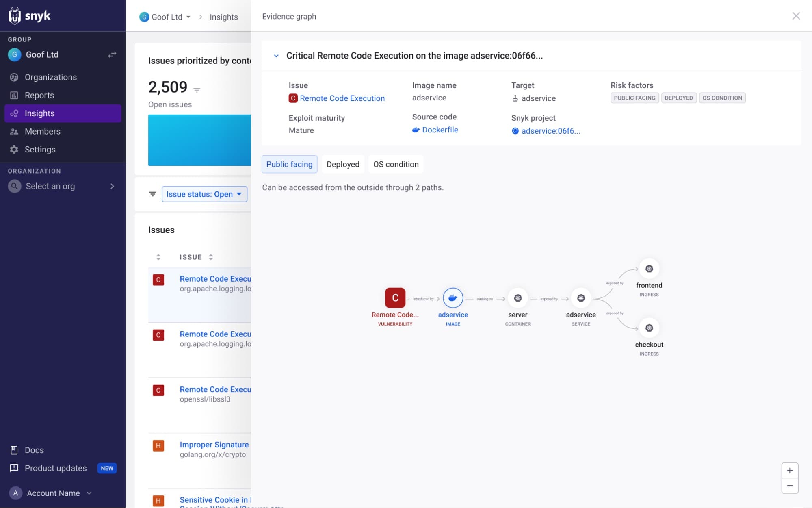This screenshot has width=812, height=508.
Task: Click the adservice Snyk project link
Action: [550, 130]
